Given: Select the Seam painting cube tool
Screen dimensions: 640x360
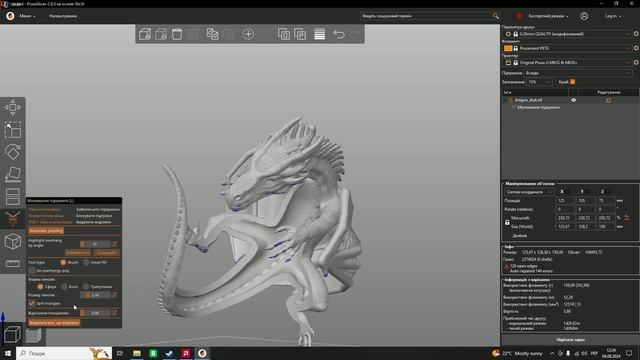Looking at the screenshot, I should [13, 241].
